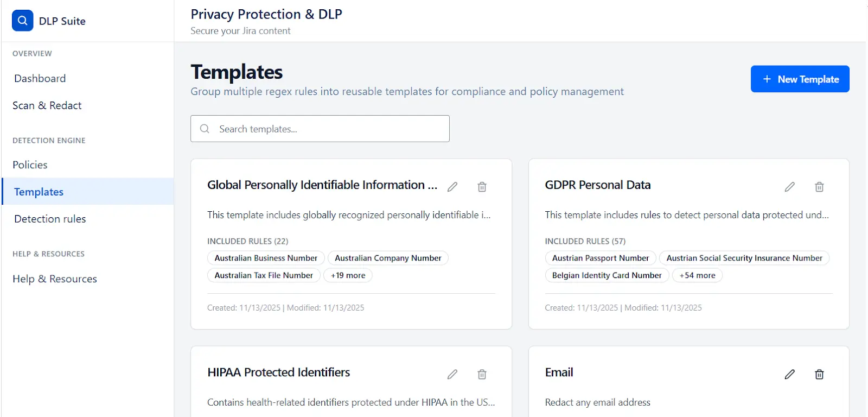
Task: Open the Email template title
Action: coord(559,372)
